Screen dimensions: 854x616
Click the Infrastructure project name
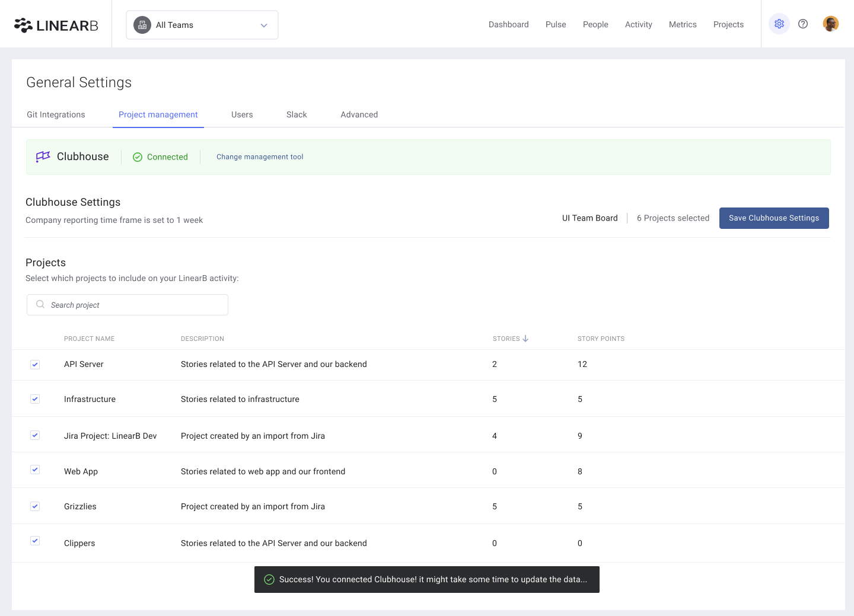tap(90, 399)
